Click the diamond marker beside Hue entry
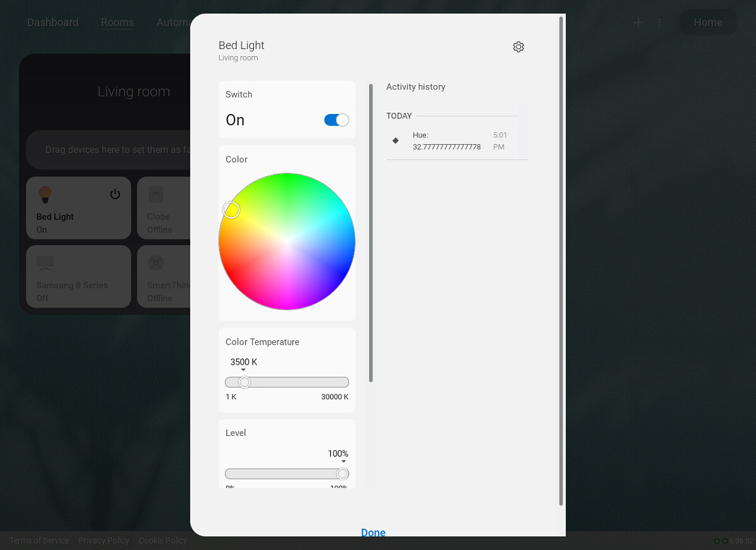 pyautogui.click(x=396, y=140)
